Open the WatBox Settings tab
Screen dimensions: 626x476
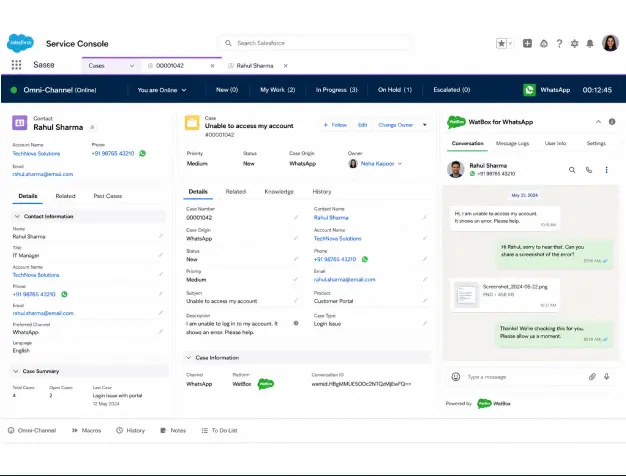click(x=596, y=143)
